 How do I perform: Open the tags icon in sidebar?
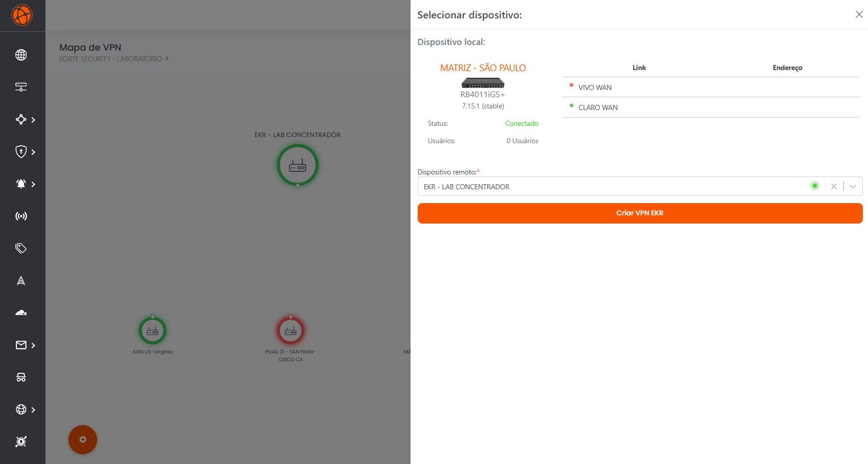click(21, 248)
